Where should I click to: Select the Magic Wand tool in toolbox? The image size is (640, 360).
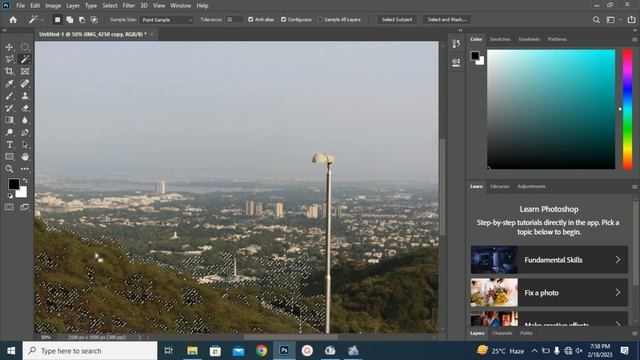[25, 59]
